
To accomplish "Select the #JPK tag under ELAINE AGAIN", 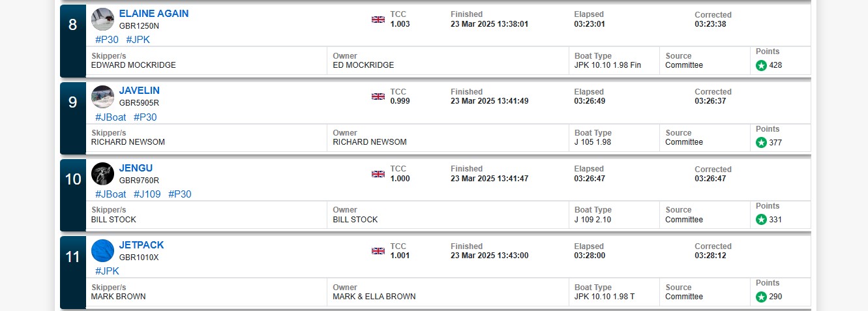I will 138,40.
